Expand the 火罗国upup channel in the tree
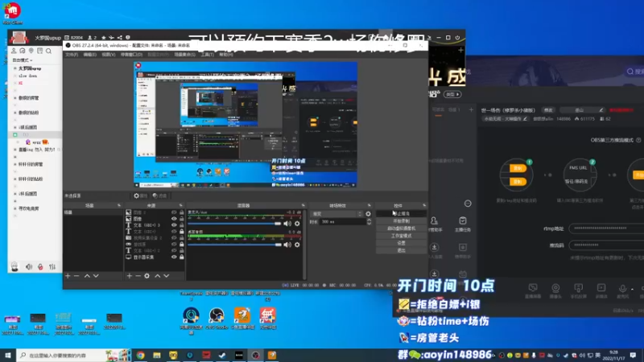Image resolution: width=644 pixels, height=362 pixels. click(x=15, y=68)
